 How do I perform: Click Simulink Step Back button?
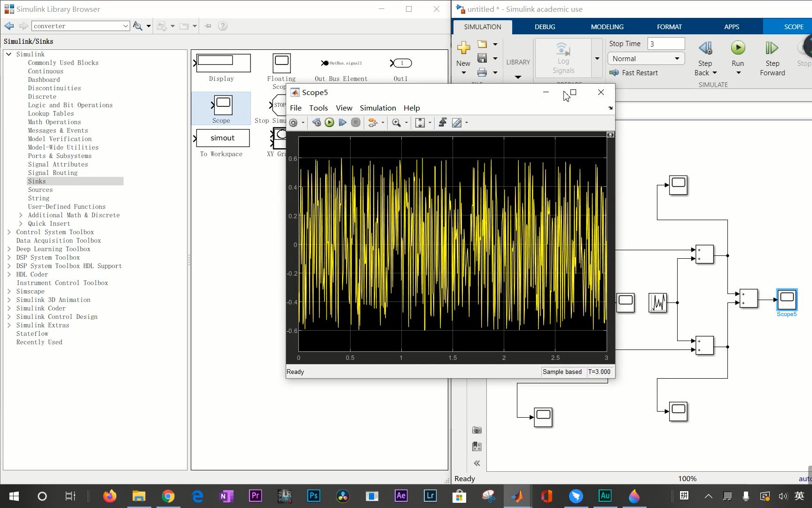[705, 57]
